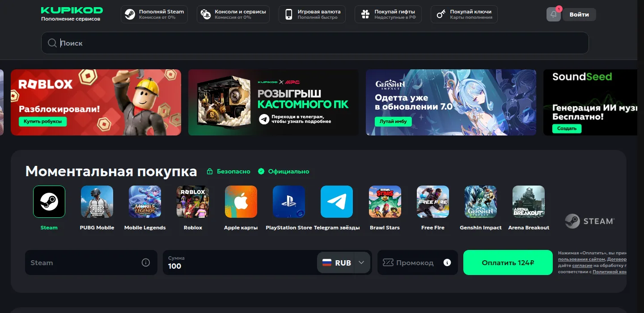
Task: Click Купить робуксы on Roblox banner
Action: (43, 122)
